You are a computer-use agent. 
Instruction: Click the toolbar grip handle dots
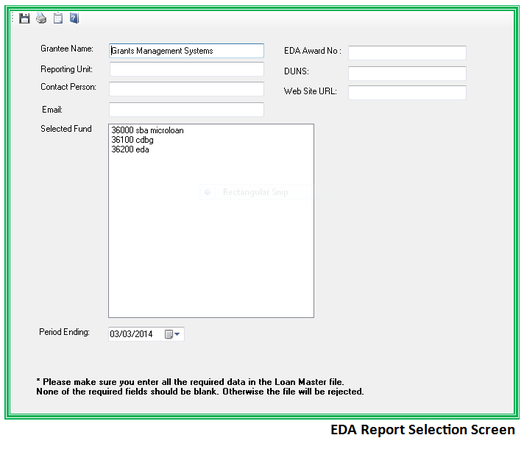(x=13, y=18)
